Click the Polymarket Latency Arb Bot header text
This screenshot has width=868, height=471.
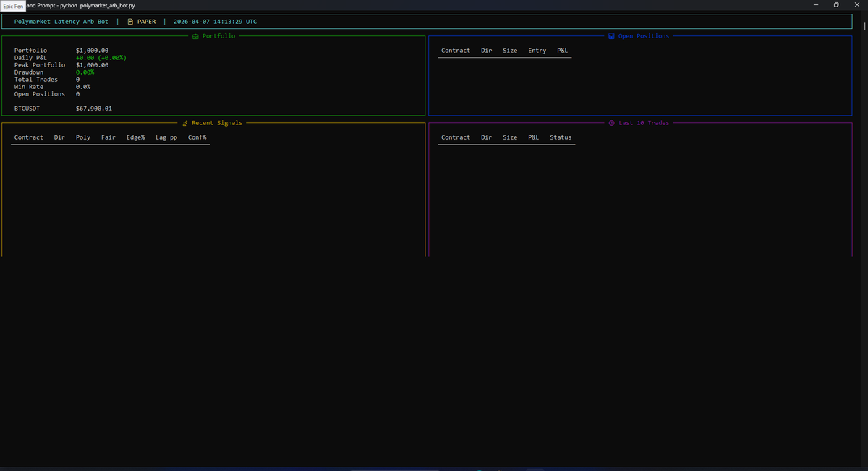[61, 22]
